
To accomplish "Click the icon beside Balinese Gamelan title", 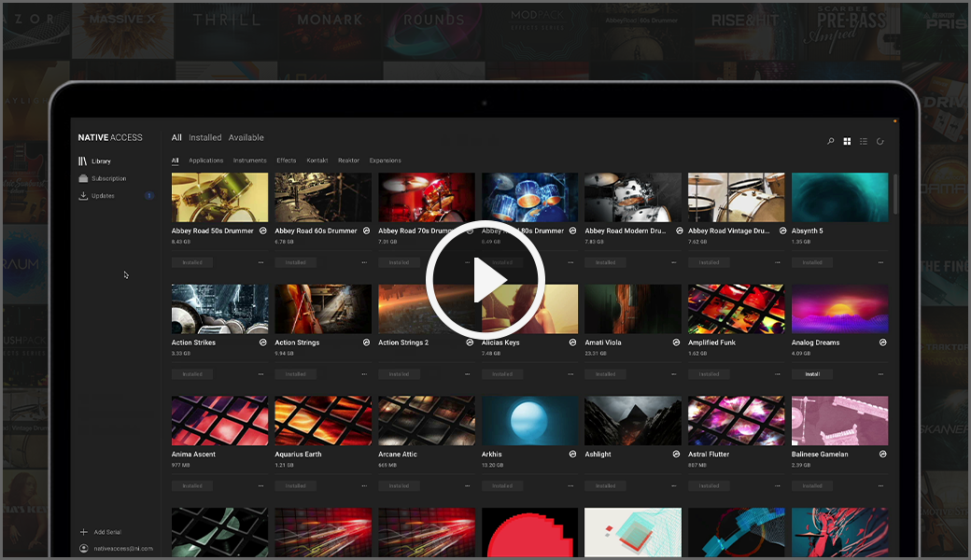I will [882, 455].
